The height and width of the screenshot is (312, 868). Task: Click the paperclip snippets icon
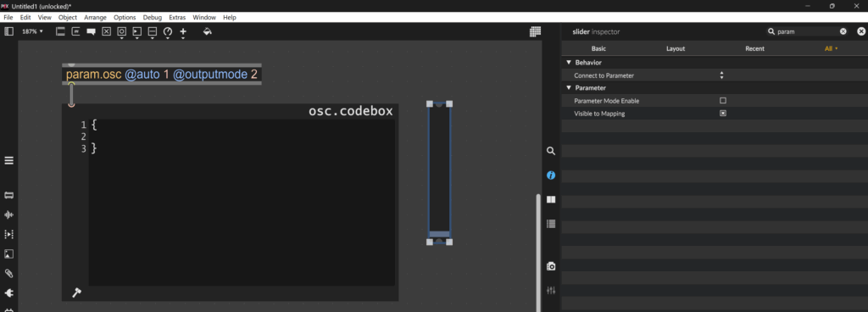click(x=8, y=273)
